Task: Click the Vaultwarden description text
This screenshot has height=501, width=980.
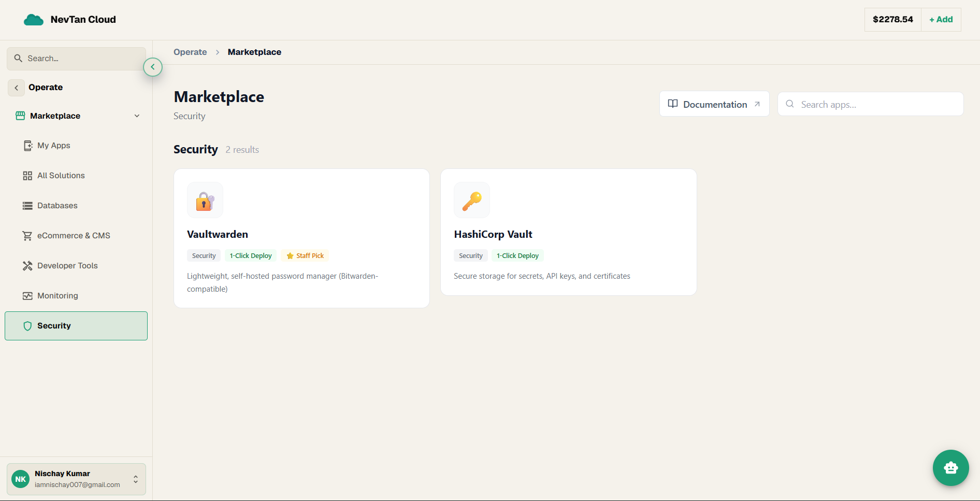Action: click(x=283, y=283)
